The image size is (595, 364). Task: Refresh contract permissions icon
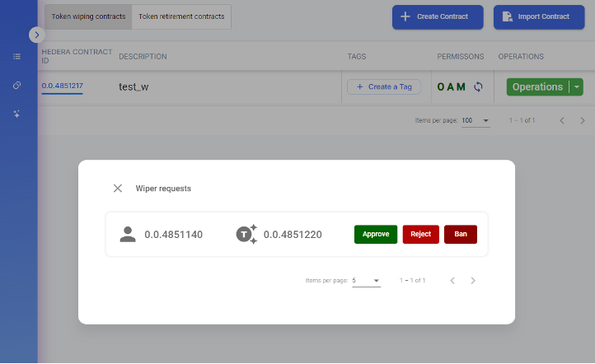click(478, 86)
